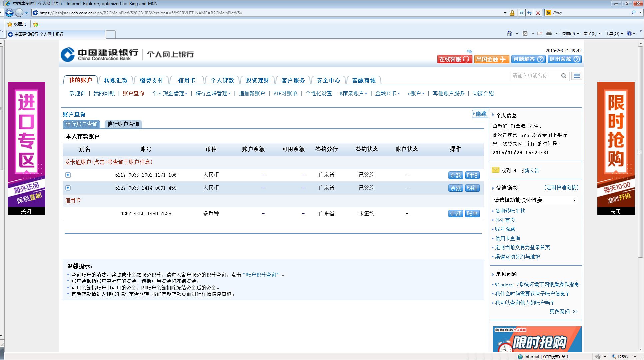Viewport: 644px width, 360px height.
Task: Expand sub-accounts for account ending 1171 106
Action: [68, 175]
